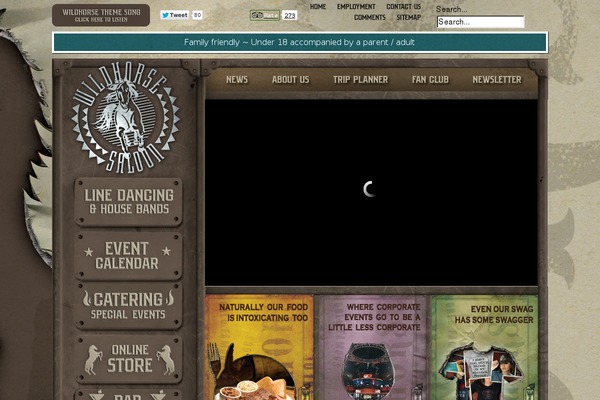Open the Contact Us link

pos(403,7)
